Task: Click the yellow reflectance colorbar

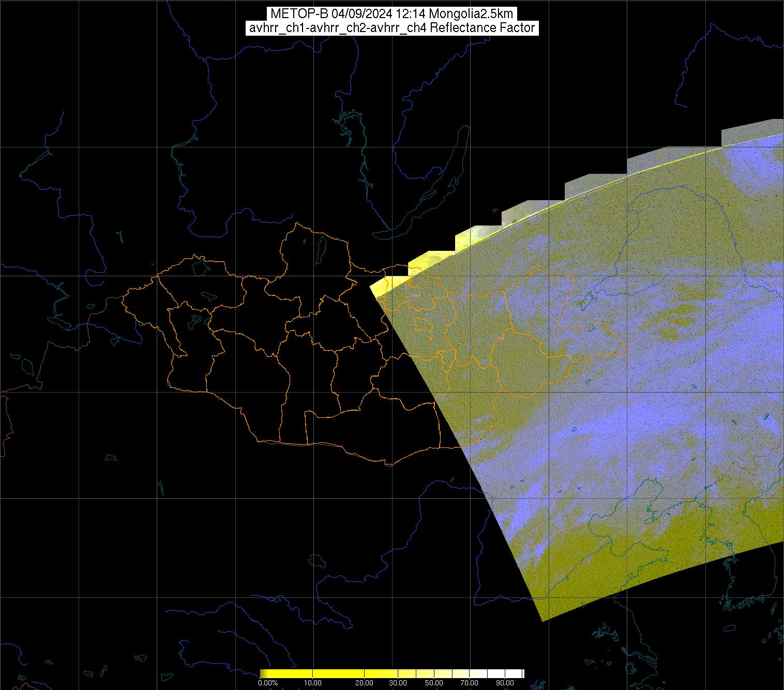Action: pos(392,673)
